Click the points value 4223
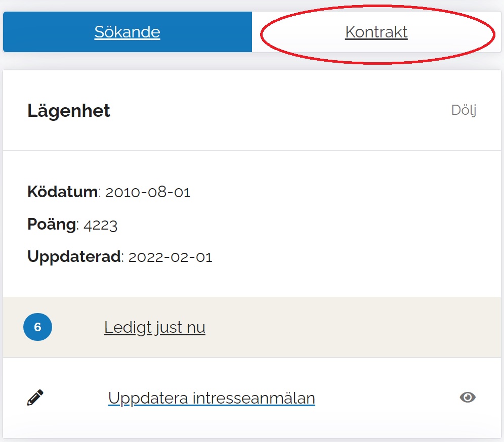The image size is (504, 442). (x=100, y=225)
